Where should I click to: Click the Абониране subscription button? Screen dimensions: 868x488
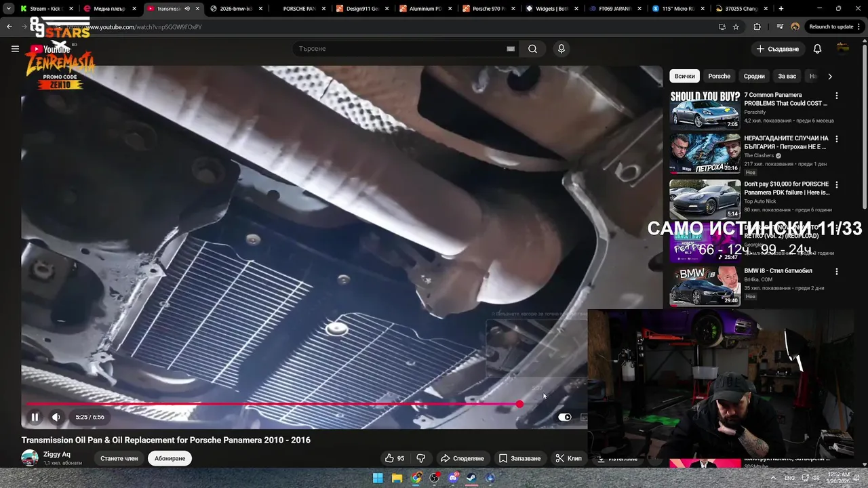coord(170,458)
